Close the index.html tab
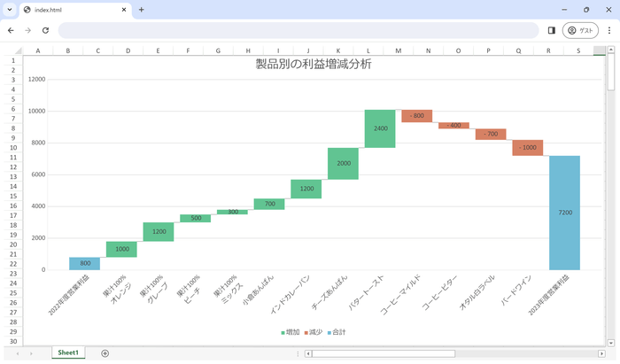 (124, 10)
